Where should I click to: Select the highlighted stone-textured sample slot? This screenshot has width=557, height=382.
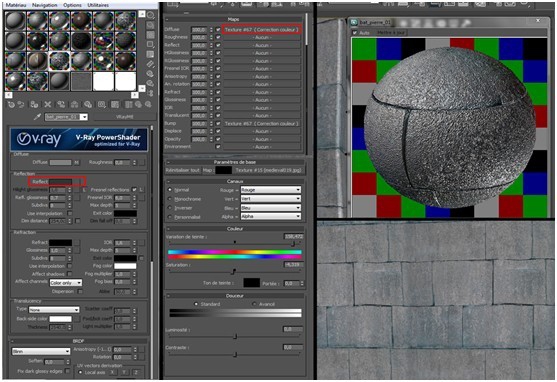click(x=59, y=61)
